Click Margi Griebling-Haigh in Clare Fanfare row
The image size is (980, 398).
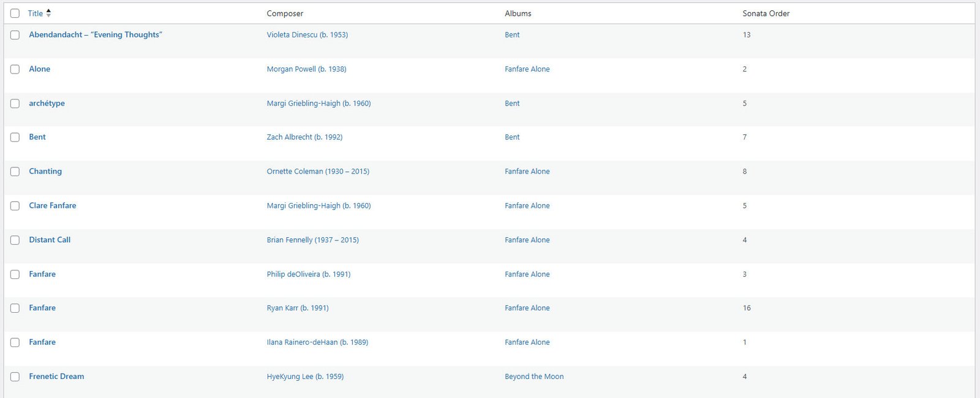(x=318, y=206)
